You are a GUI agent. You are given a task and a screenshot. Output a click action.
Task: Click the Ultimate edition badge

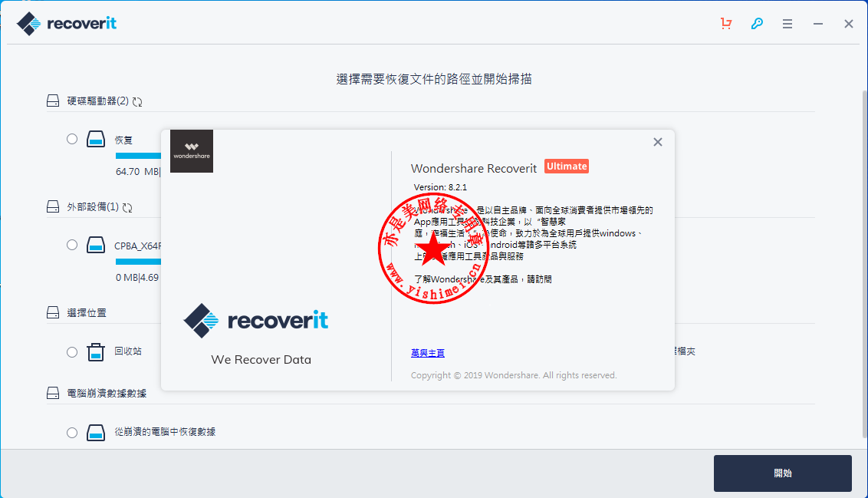coord(567,167)
